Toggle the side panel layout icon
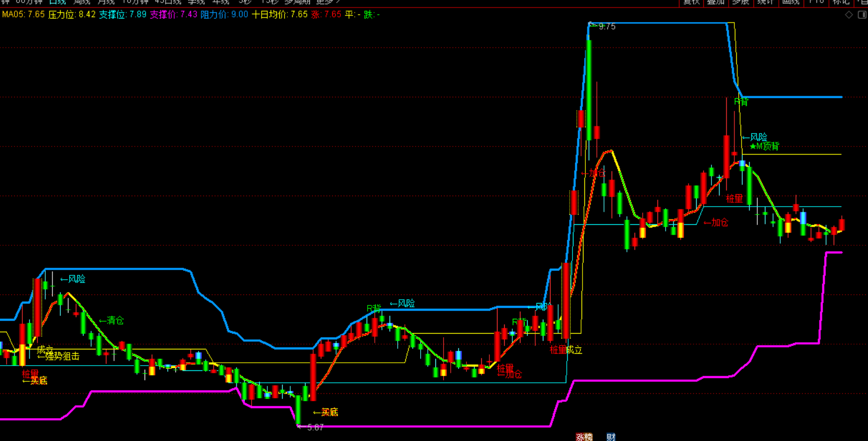The height and width of the screenshot is (441, 868). (x=862, y=15)
